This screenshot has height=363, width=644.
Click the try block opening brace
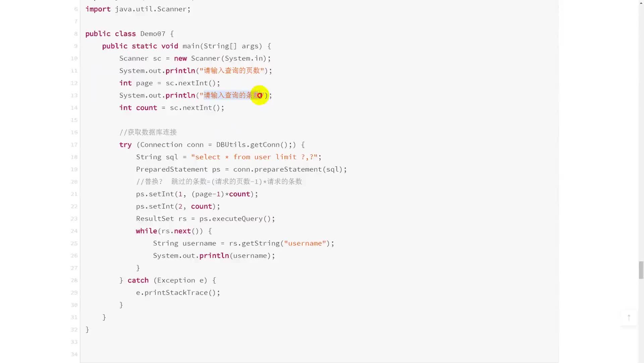pos(303,145)
